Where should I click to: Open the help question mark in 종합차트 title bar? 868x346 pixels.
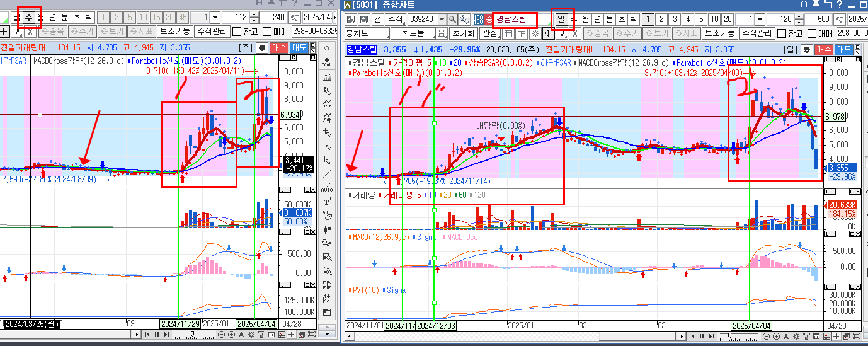click(839, 4)
